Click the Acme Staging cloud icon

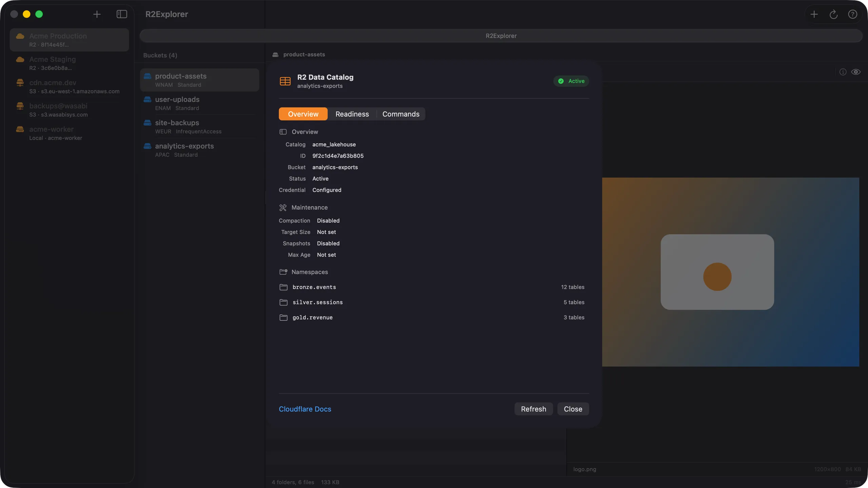click(x=20, y=59)
